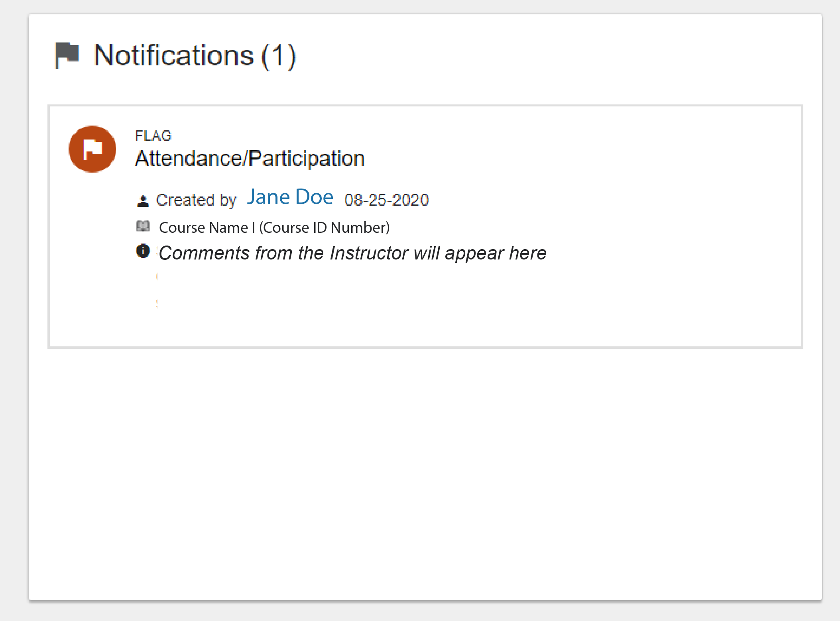Click the FLAG label above the title
840x621 pixels.
point(153,136)
